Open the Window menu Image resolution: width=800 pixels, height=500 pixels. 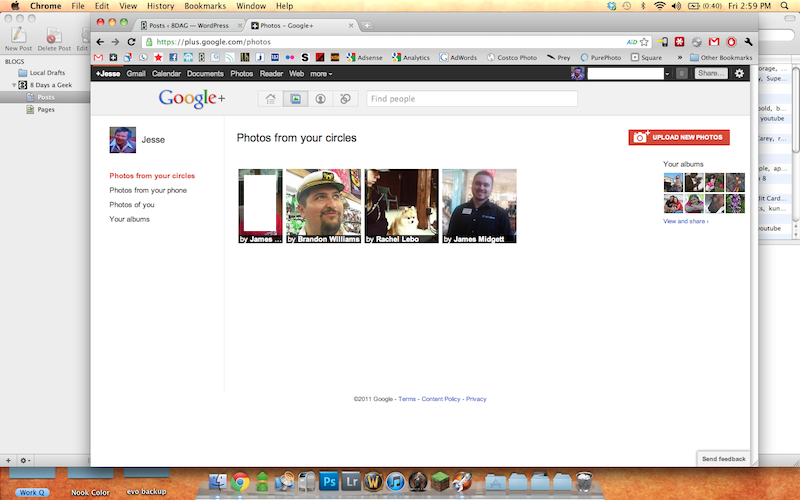[251, 6]
